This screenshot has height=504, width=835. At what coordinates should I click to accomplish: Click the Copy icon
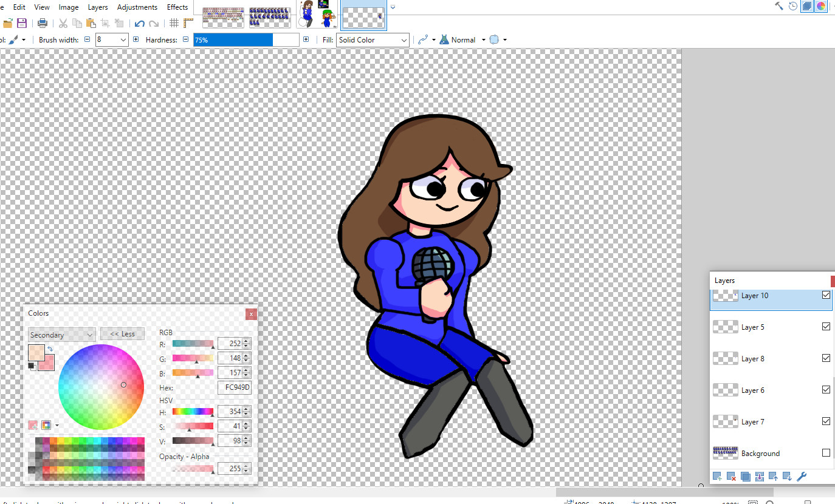pos(77,23)
